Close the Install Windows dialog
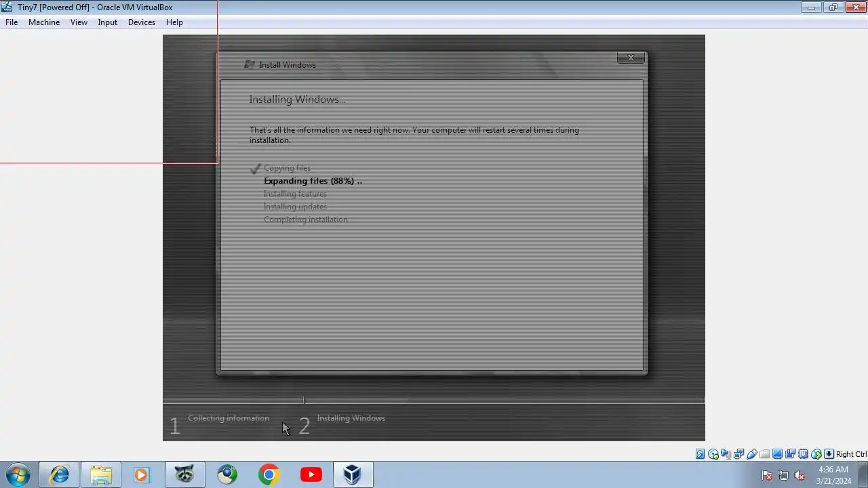This screenshot has height=488, width=868. coord(631,58)
